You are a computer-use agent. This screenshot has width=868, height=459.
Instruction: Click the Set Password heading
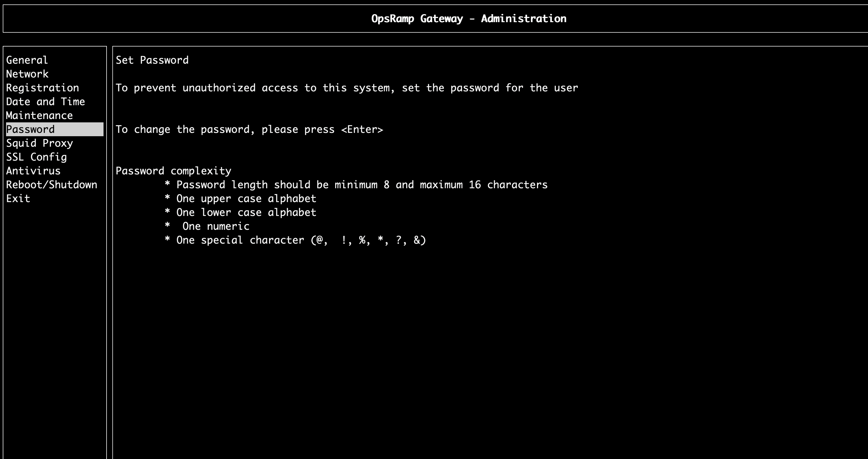(152, 60)
